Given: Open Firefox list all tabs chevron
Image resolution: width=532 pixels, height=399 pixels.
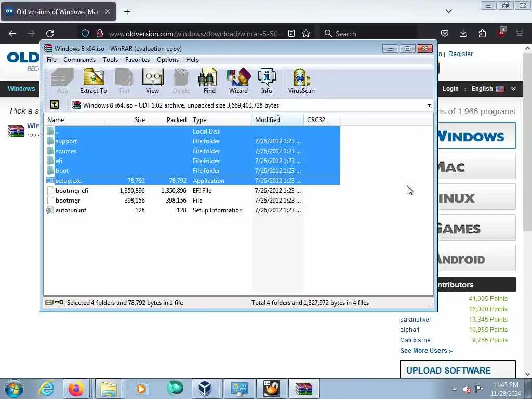Looking at the screenshot, I should (x=449, y=11).
